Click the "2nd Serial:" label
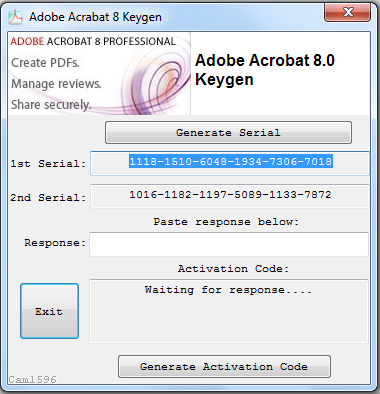This screenshot has height=394, width=380. point(48,197)
